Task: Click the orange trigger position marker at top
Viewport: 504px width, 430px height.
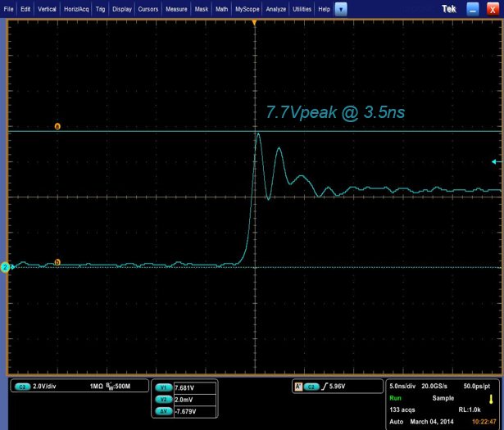Action: [255, 22]
